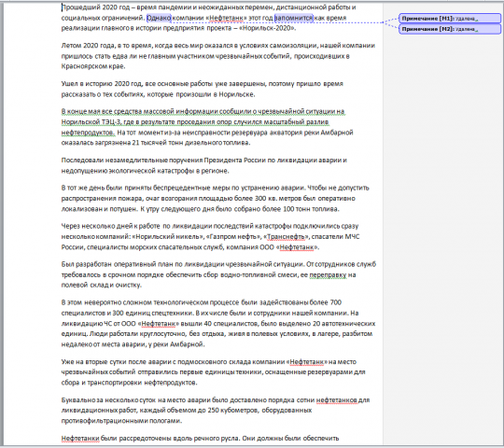The image size is (504, 448).
Task: Click the phrase «речного русла»
Action: click(x=216, y=439)
